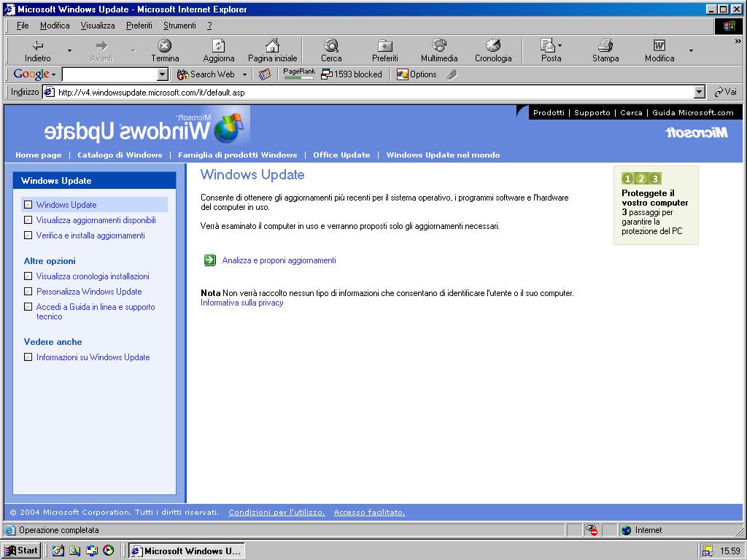Refresh the page with Aggiorna
Screen dimensions: 747x560
point(219,50)
